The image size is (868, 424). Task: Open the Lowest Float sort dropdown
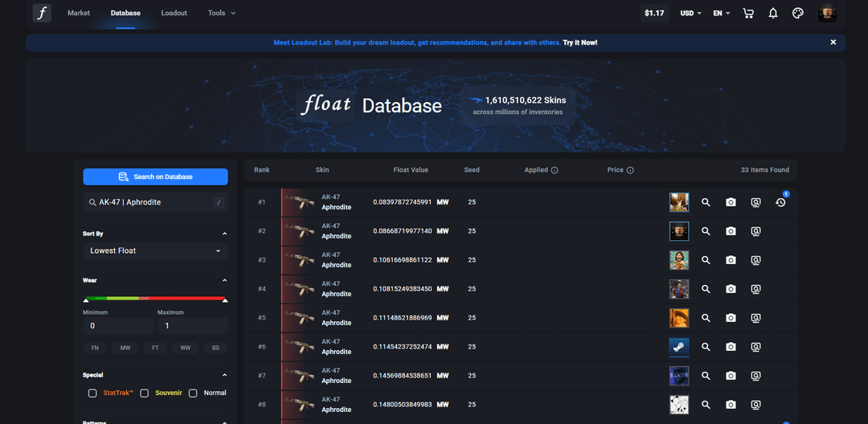click(x=155, y=251)
